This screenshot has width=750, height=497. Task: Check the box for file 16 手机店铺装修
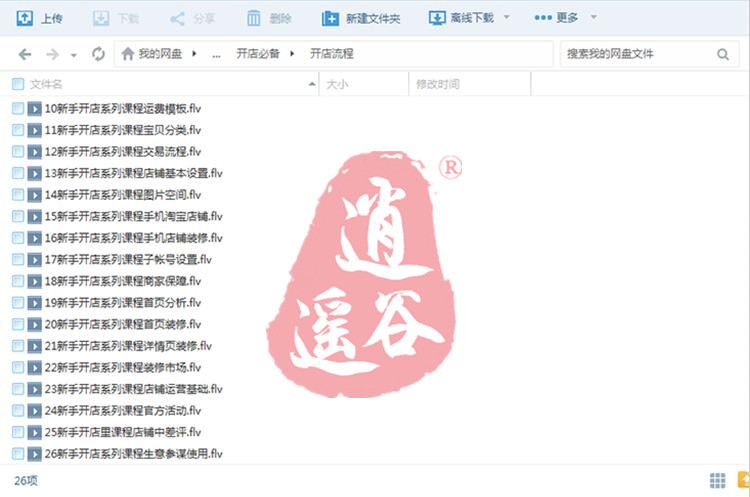(x=18, y=238)
